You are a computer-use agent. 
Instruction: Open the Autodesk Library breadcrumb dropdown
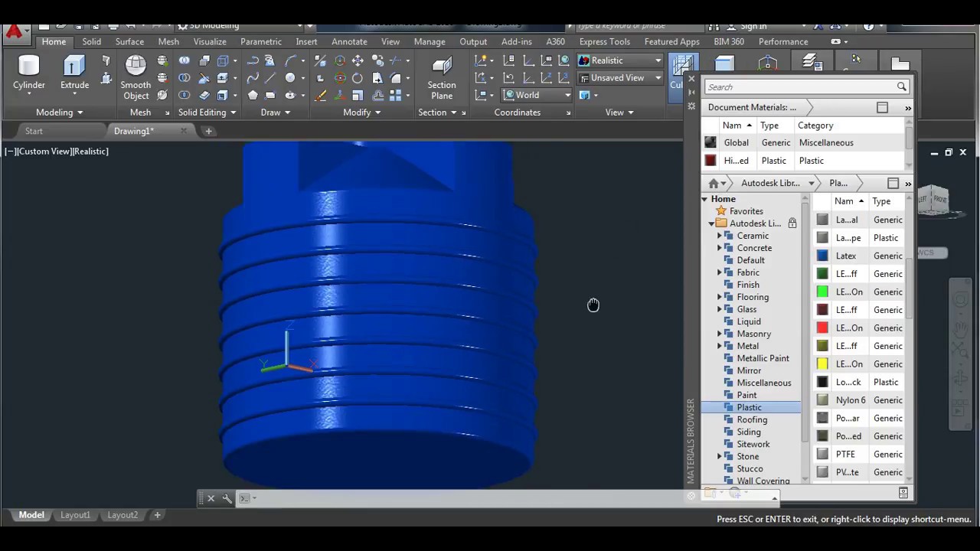[811, 183]
